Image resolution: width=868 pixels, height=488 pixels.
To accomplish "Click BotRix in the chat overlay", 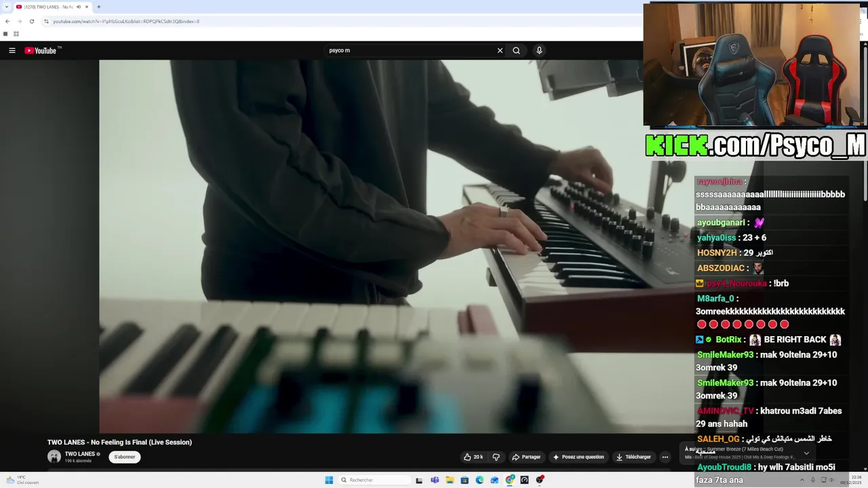I will coord(728,340).
